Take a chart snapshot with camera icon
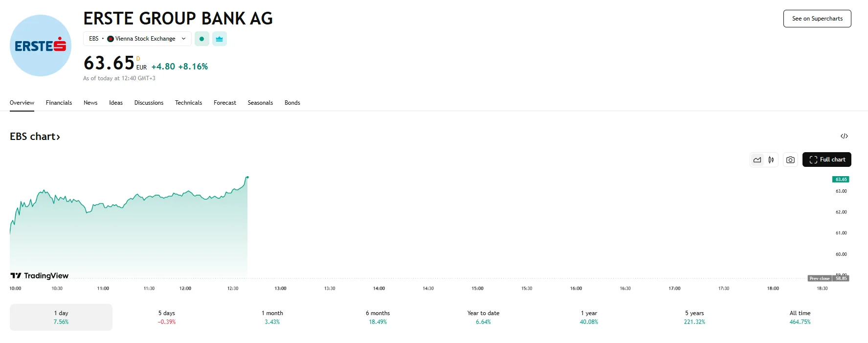The width and height of the screenshot is (868, 343). (790, 160)
